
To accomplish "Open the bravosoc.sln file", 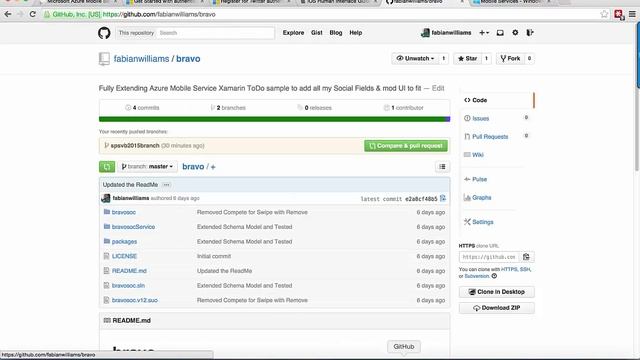I will 128,286.
